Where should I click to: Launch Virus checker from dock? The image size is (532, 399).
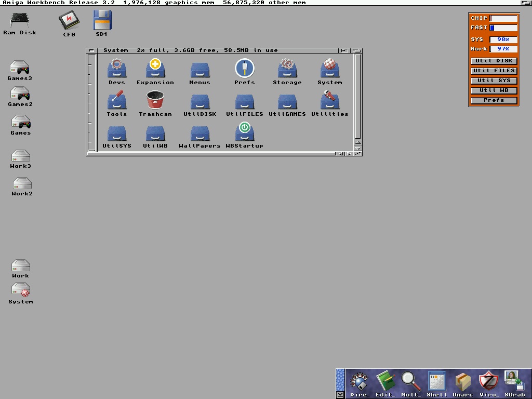(x=488, y=384)
